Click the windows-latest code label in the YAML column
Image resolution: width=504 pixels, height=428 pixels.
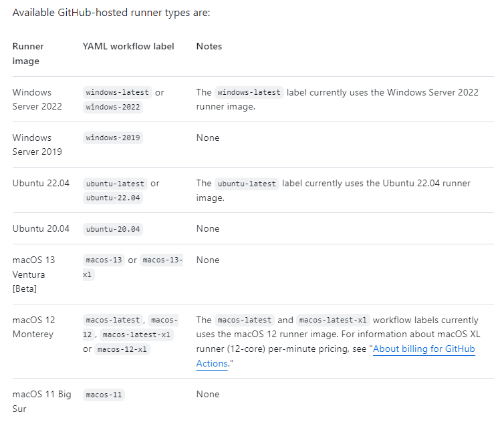[118, 92]
